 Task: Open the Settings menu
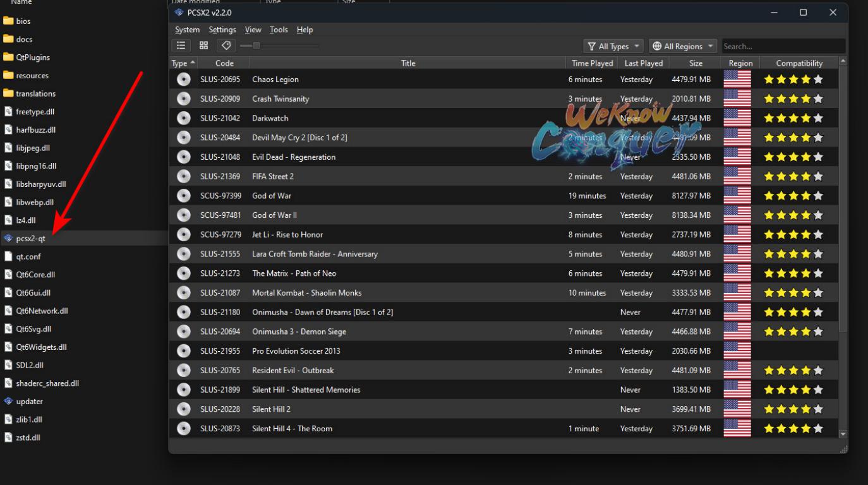[x=222, y=30]
